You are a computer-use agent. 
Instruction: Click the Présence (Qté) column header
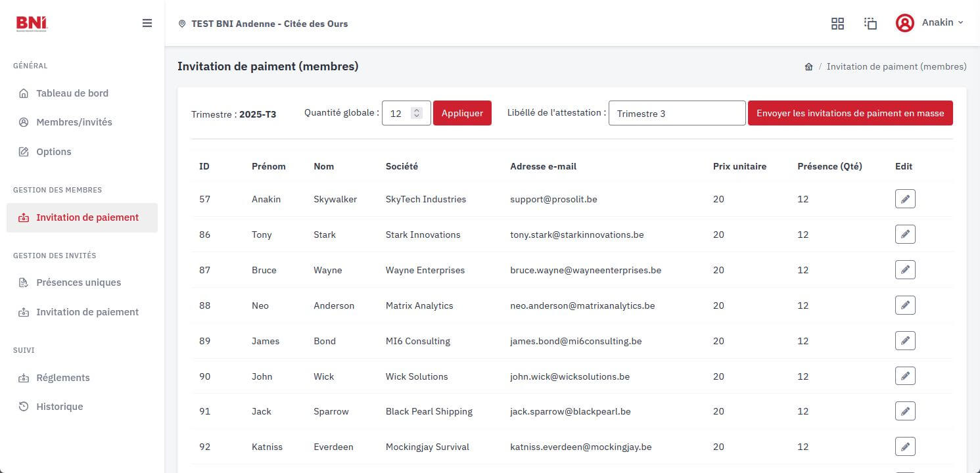(x=829, y=166)
